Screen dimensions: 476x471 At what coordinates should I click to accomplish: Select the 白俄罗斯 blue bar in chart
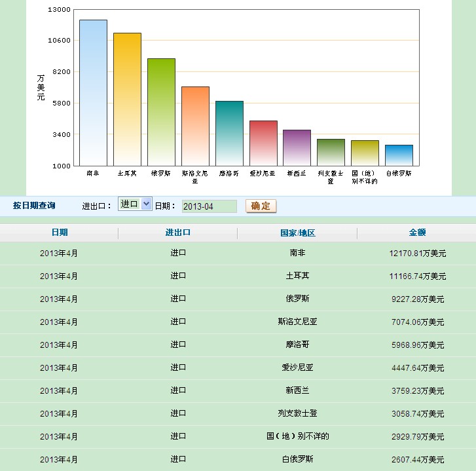point(399,155)
